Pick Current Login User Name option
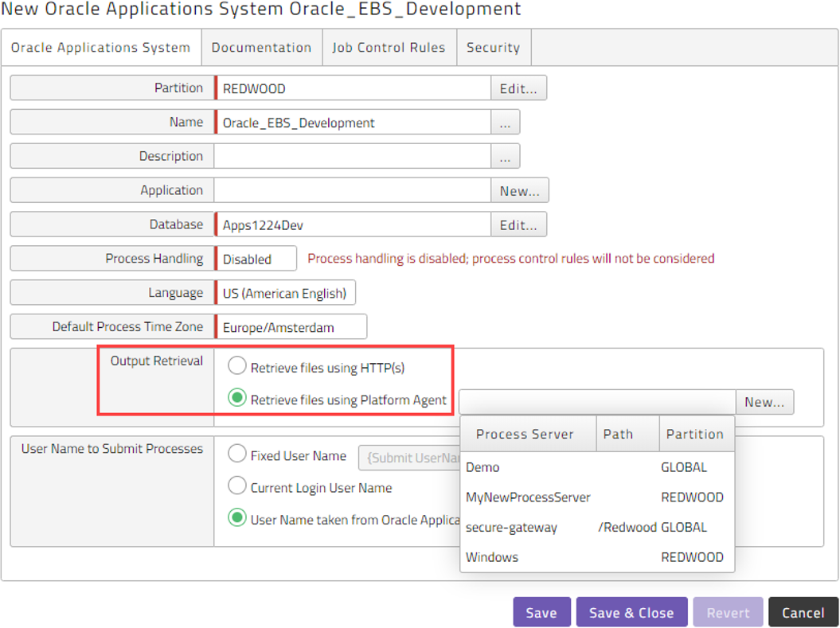Screen dimensions: 840x628 (x=236, y=486)
